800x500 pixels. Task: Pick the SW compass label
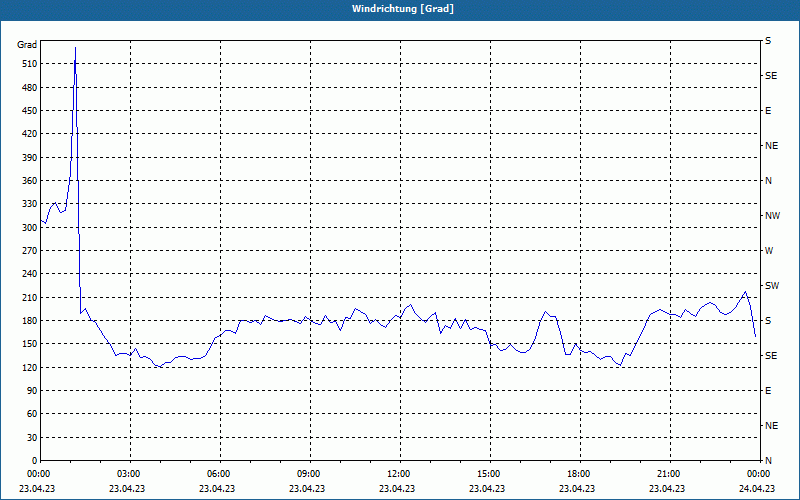[772, 286]
